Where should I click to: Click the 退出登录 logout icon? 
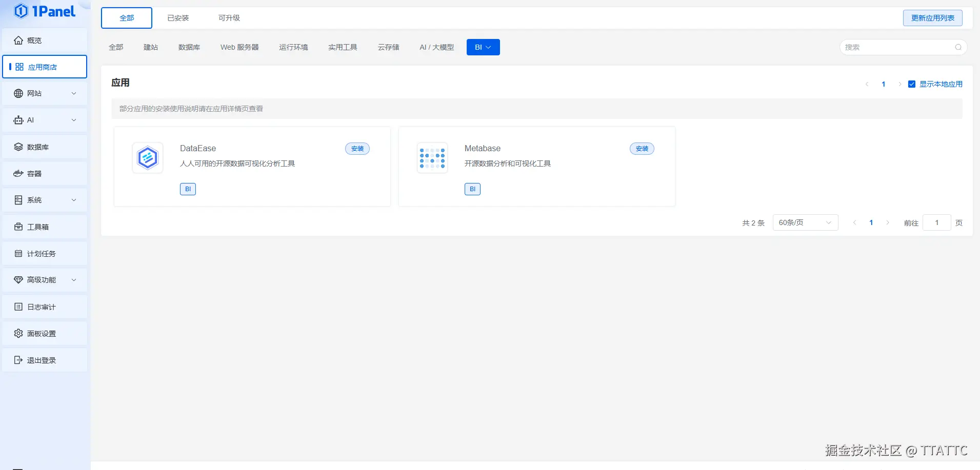coord(18,360)
